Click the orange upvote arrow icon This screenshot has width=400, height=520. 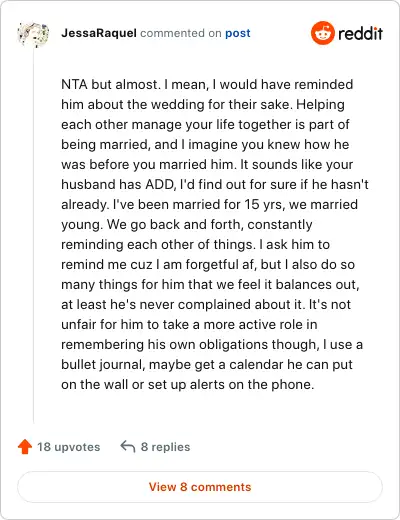pyautogui.click(x=25, y=447)
